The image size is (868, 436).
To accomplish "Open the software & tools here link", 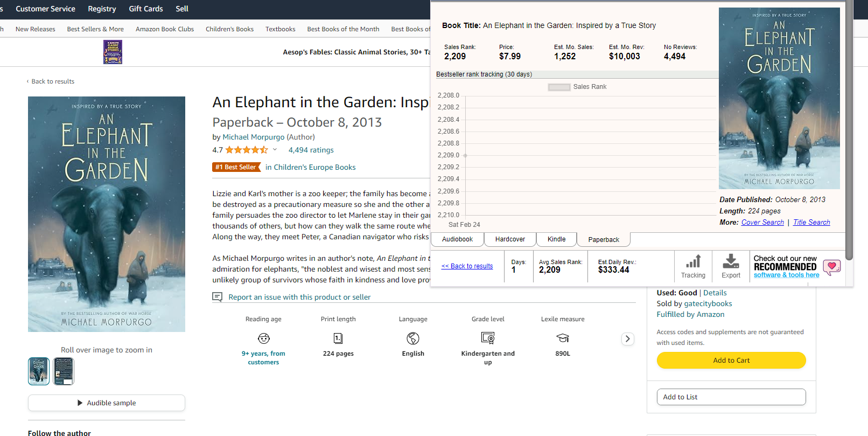I will pyautogui.click(x=787, y=275).
